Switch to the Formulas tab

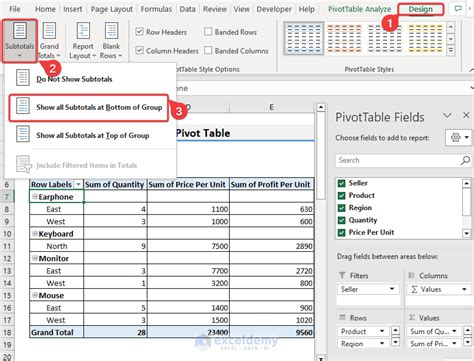coord(156,9)
